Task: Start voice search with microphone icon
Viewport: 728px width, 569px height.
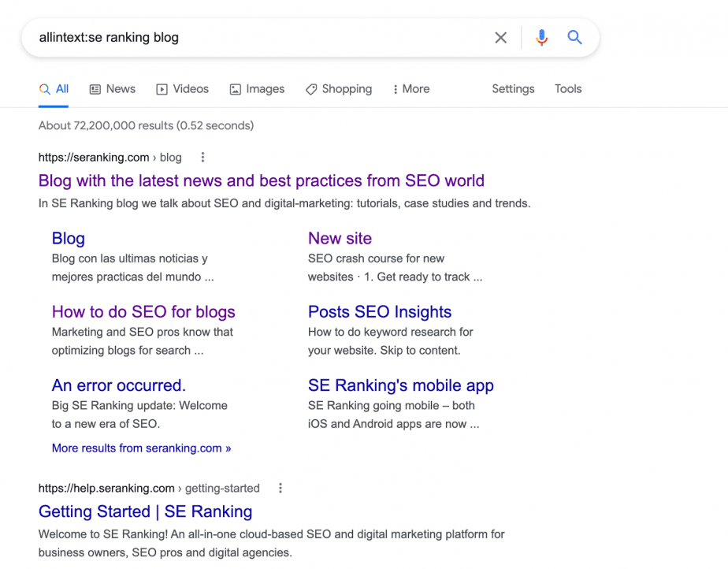Action: click(541, 37)
